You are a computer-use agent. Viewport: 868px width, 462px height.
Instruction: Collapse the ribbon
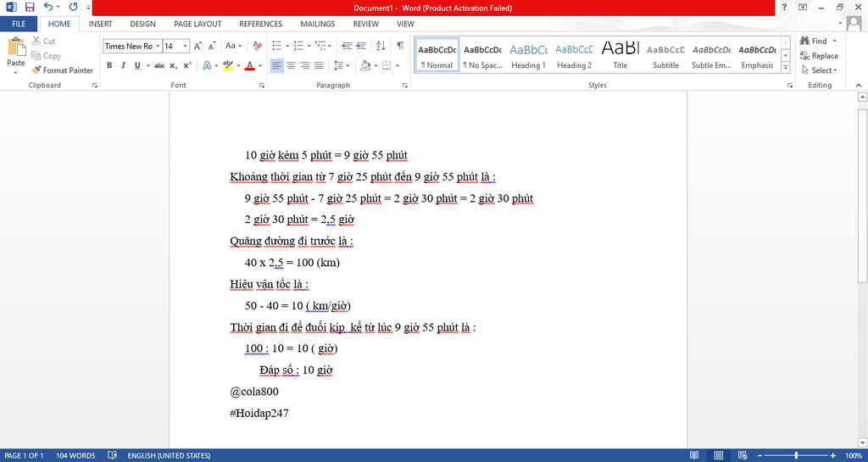(x=859, y=86)
